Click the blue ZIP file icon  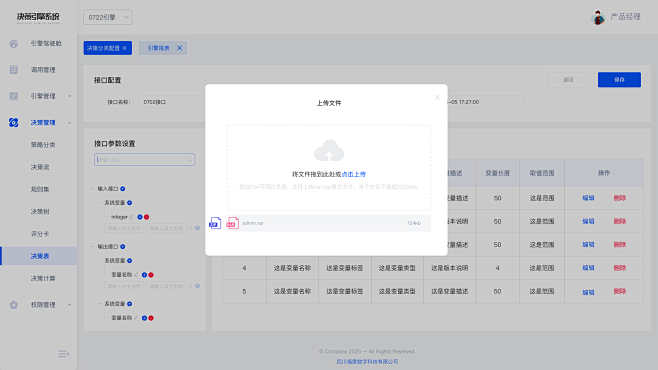click(215, 223)
